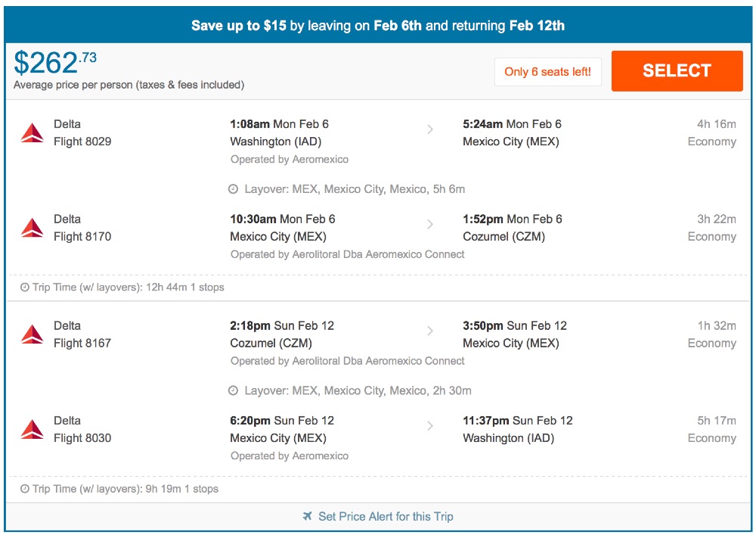Click the Delta logo next to Flight 8167
Viewport: 756px width, 538px height.
(33, 332)
